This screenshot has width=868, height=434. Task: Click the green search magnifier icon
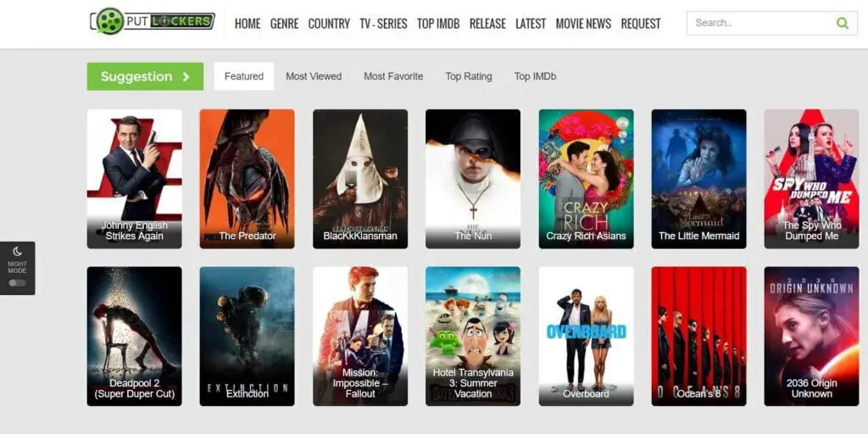tap(842, 23)
